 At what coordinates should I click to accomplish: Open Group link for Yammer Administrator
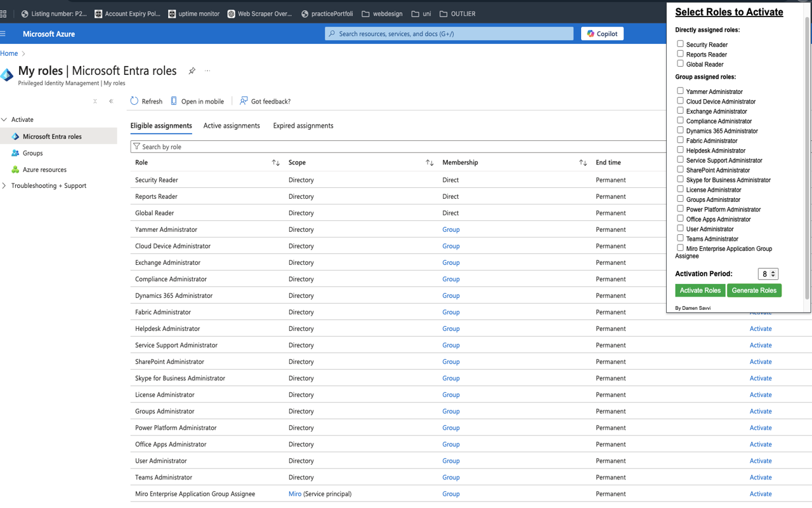click(451, 229)
